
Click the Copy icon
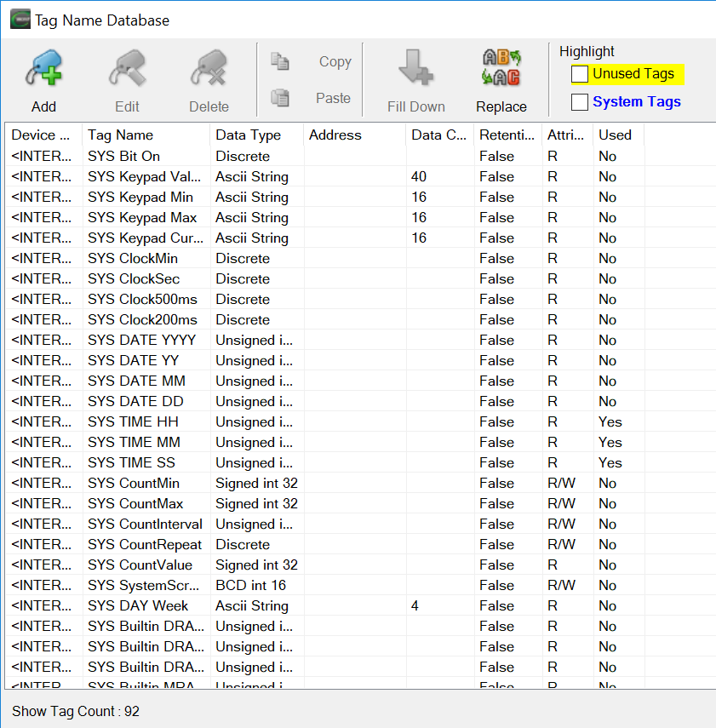click(282, 61)
